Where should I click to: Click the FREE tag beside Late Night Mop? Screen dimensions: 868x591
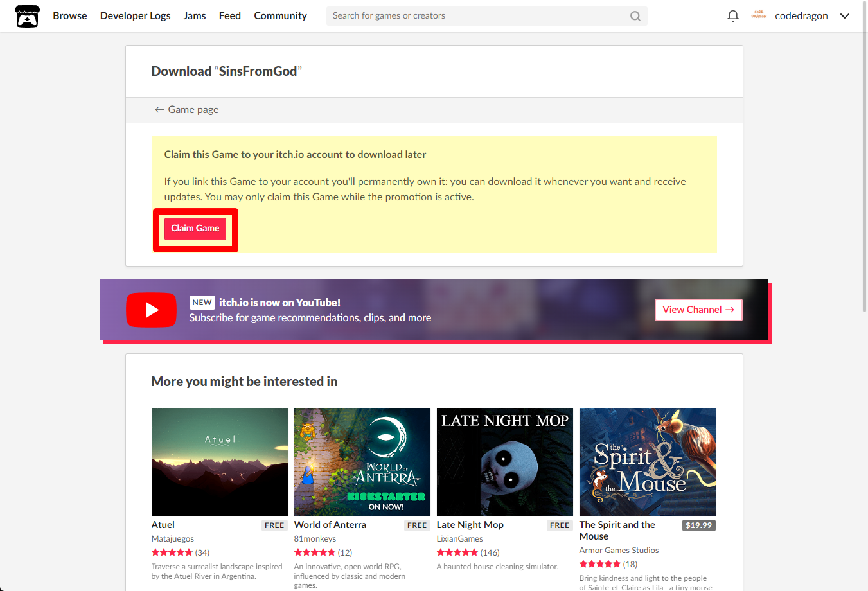tap(560, 525)
